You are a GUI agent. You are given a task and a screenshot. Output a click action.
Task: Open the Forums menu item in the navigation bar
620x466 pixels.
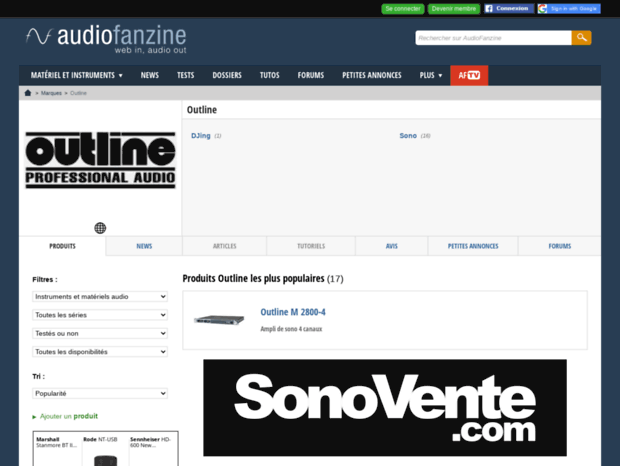click(x=311, y=75)
